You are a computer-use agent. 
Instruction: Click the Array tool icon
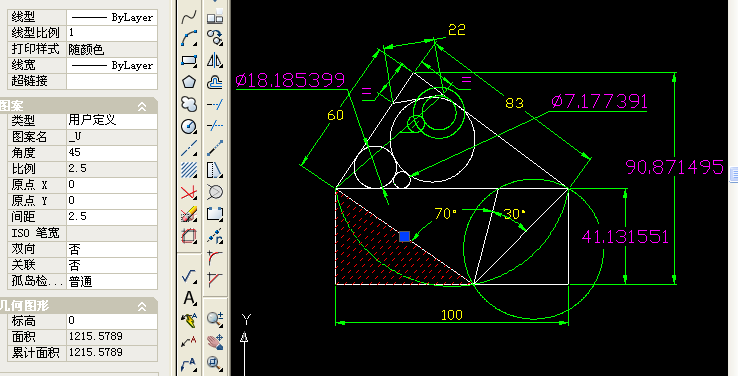click(x=215, y=18)
